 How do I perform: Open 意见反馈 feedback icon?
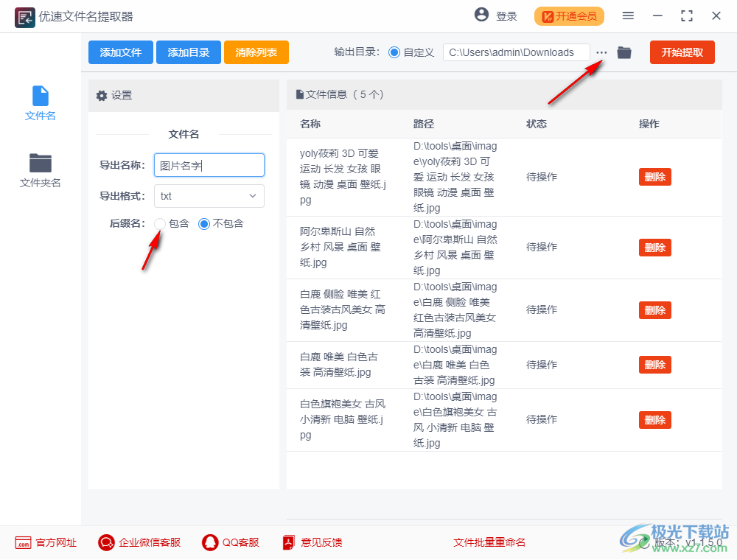click(289, 543)
